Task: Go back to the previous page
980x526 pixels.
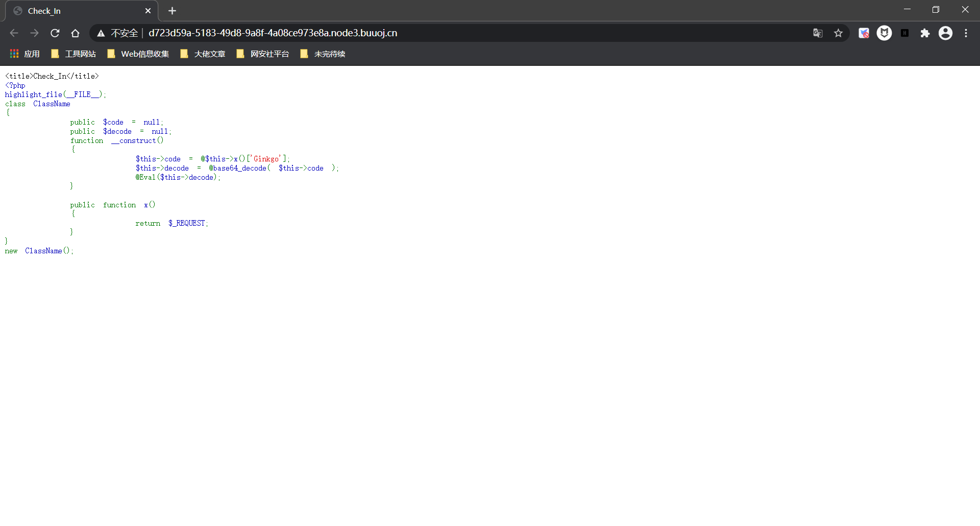Action: pos(14,33)
